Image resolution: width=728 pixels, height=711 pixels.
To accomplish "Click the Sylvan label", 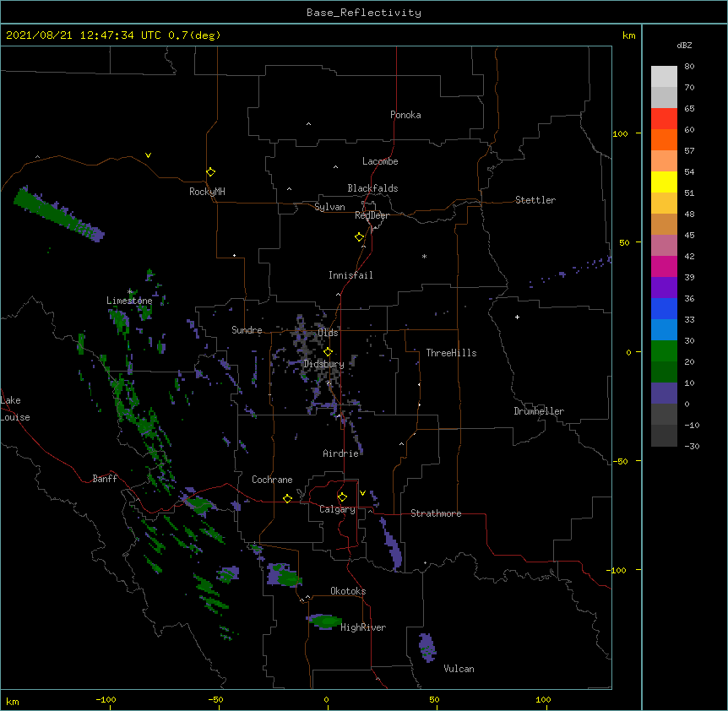I will pyautogui.click(x=329, y=207).
